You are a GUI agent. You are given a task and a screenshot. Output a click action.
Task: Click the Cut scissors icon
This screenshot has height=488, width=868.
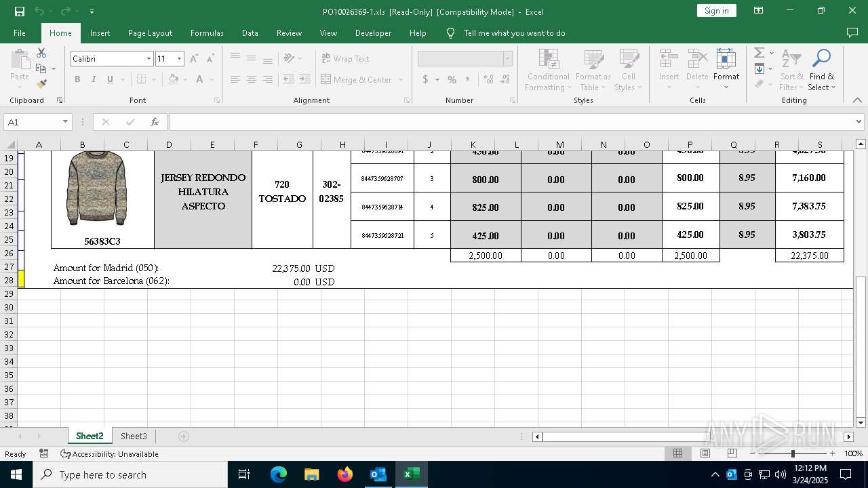41,53
